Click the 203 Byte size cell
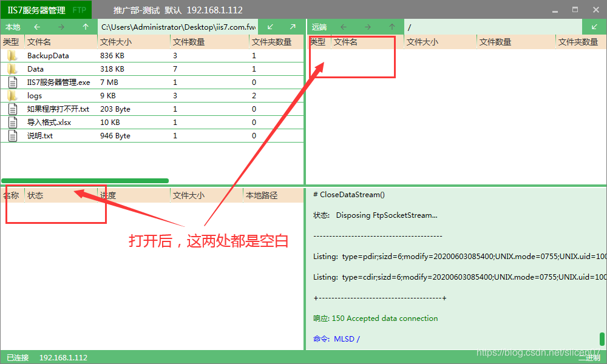This screenshot has width=607, height=364. pos(115,109)
